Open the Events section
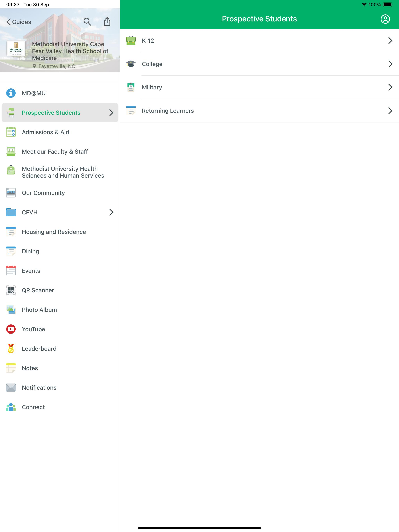Viewport: 399px width, 532px height. tap(60, 271)
